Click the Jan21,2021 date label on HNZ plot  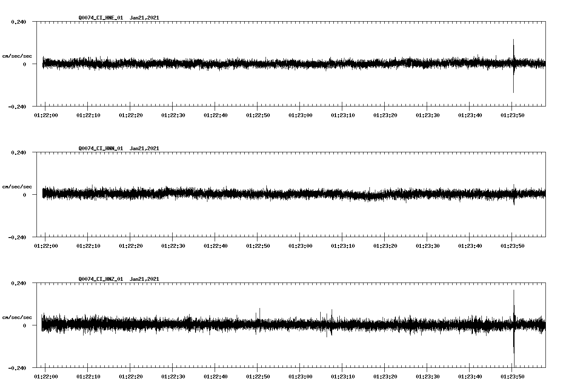(x=145, y=279)
